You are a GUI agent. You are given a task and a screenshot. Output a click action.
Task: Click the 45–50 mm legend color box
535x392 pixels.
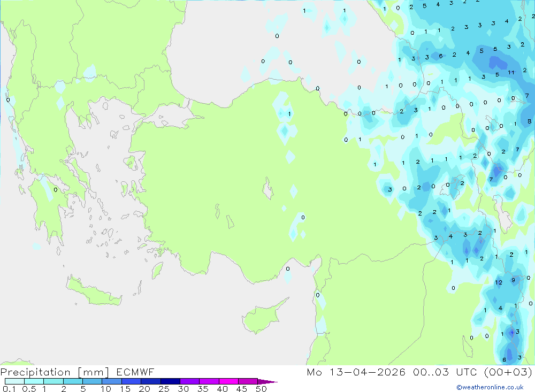[x=248, y=381]
